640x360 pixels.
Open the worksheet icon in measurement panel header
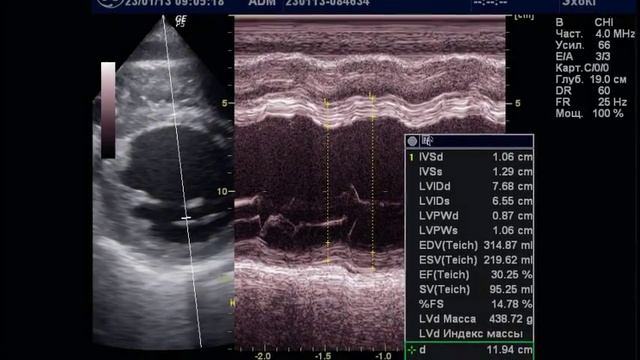[x=427, y=141]
